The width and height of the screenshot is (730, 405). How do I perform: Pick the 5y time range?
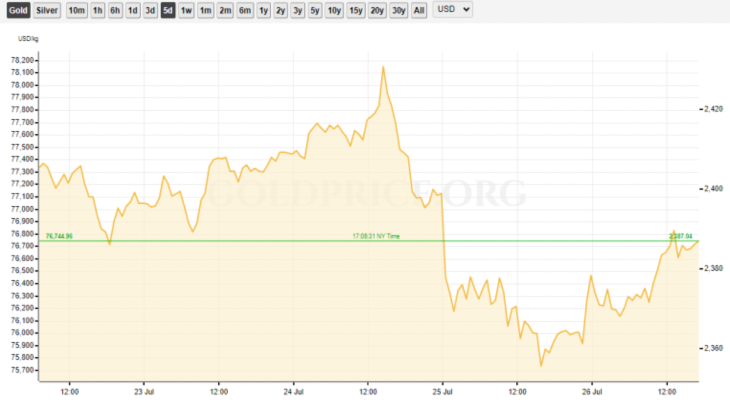[315, 10]
